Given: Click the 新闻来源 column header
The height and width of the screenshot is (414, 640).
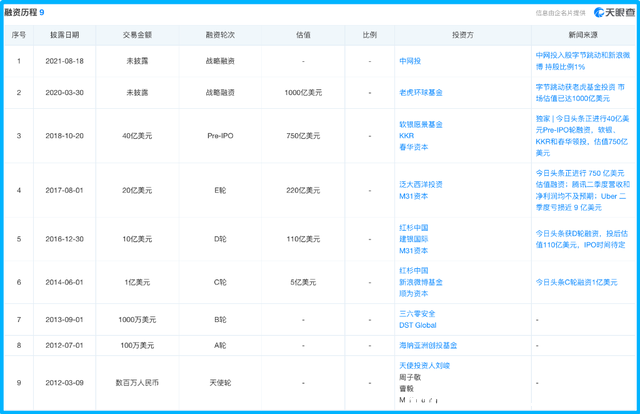Looking at the screenshot, I should point(583,35).
